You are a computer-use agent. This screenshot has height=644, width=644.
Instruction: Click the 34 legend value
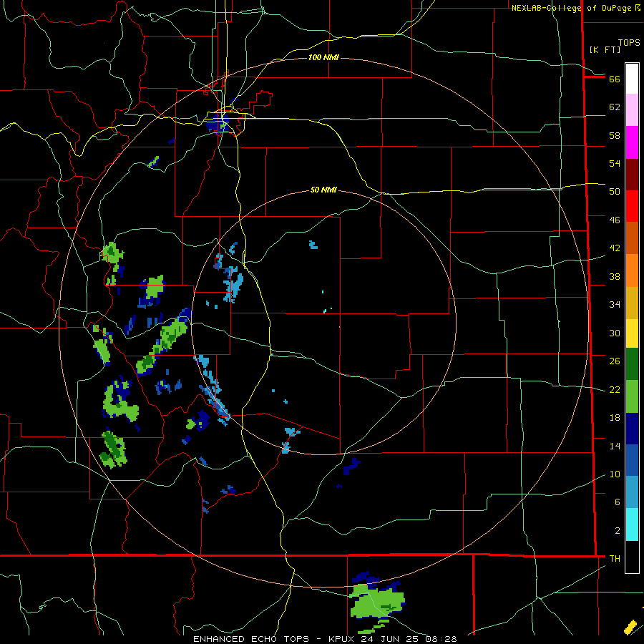(x=615, y=304)
